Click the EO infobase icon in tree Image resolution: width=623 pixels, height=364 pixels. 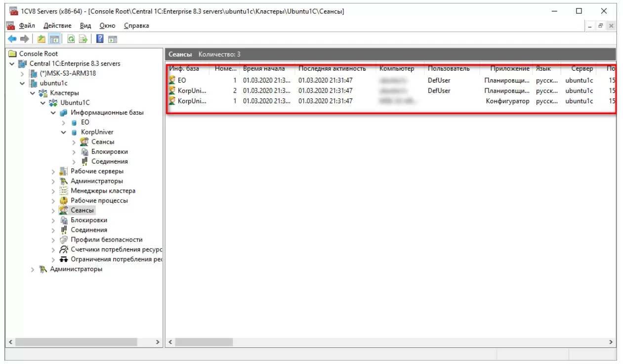[74, 122]
